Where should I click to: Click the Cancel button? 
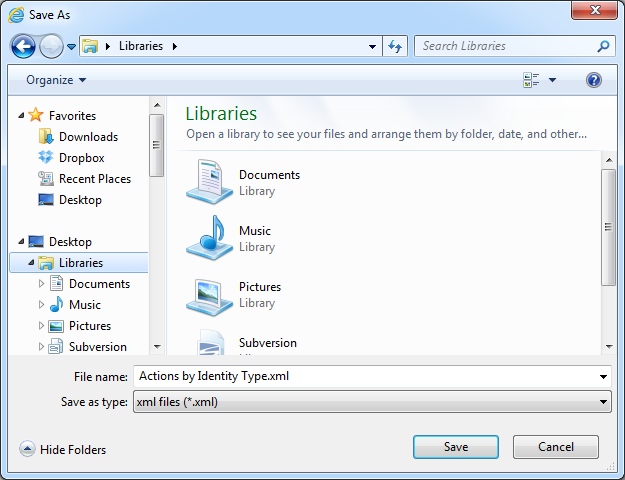point(555,447)
